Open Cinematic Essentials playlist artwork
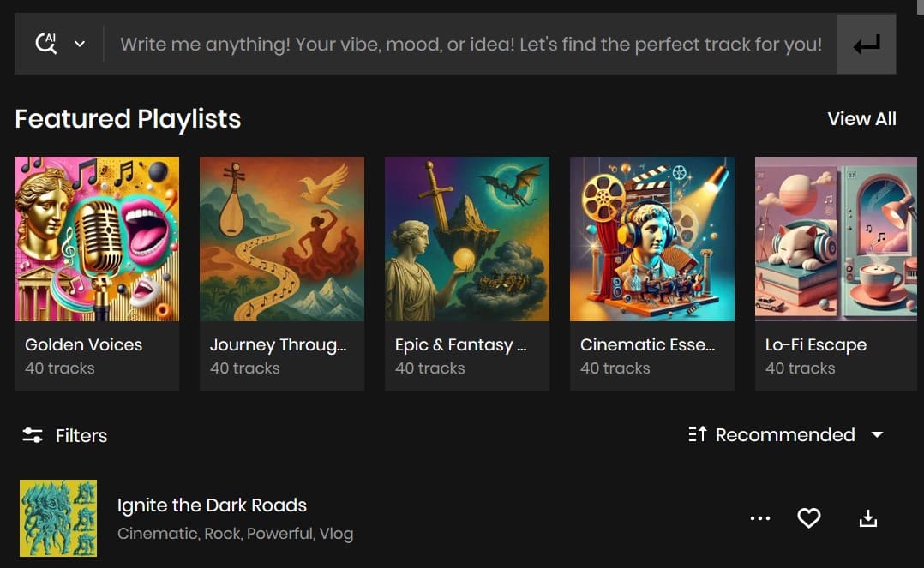Screen dimensions: 924x568 tap(652, 239)
